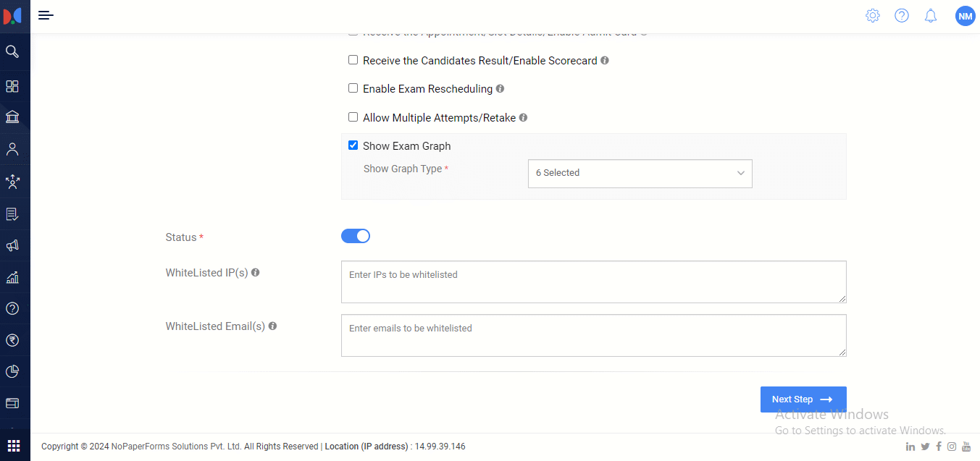Open the settings gear in header

[x=873, y=15]
